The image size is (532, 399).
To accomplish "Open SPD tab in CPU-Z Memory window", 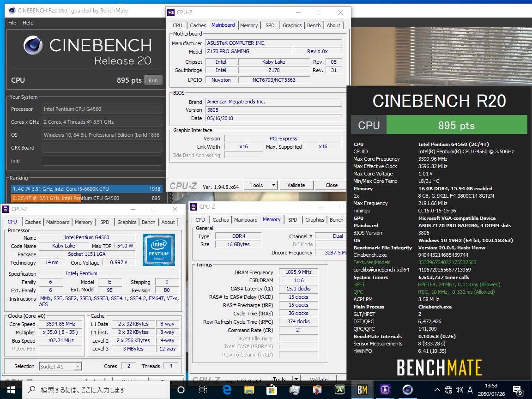I will [293, 220].
